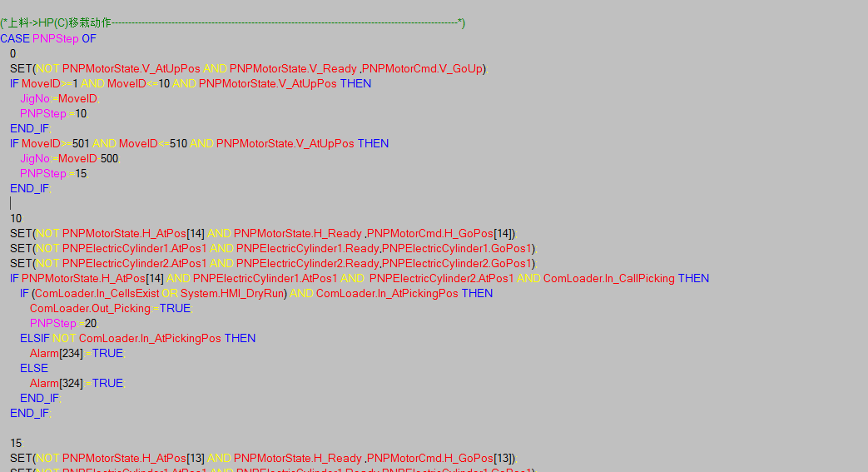Click the PNPStep:=20 assignment
Viewport: 868px width, 472px height.
click(x=63, y=323)
